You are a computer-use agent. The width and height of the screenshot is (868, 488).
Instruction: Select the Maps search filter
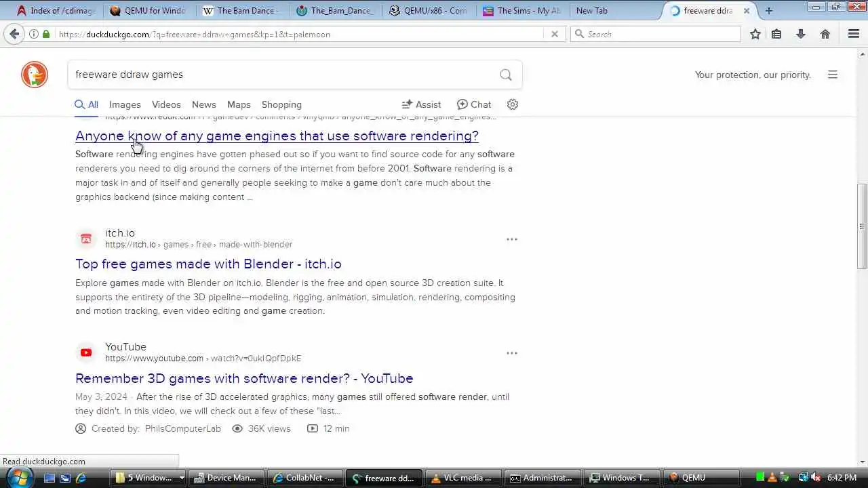[239, 104]
